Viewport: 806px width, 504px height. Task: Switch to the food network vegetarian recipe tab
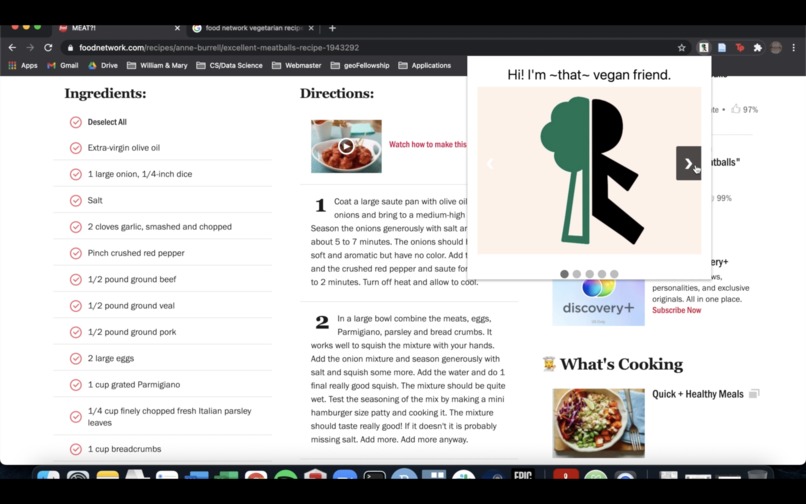pyautogui.click(x=253, y=28)
